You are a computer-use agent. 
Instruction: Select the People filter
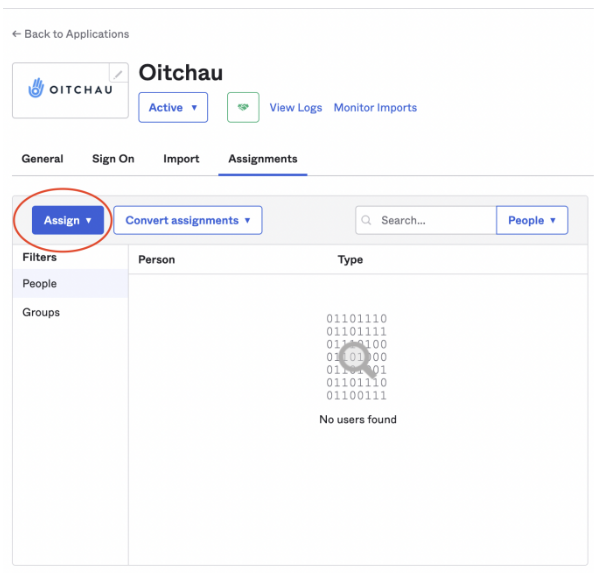70,284
